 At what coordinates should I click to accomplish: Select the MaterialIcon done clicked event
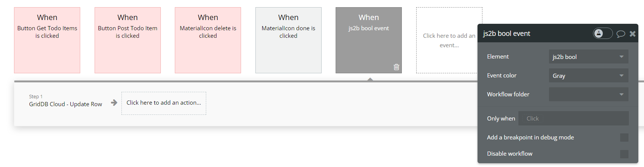coord(288,40)
